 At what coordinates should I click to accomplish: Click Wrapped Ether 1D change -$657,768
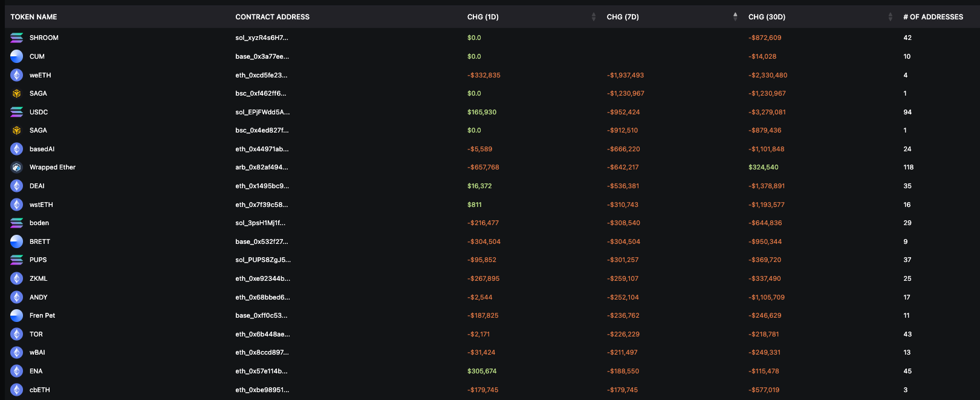[x=484, y=168]
